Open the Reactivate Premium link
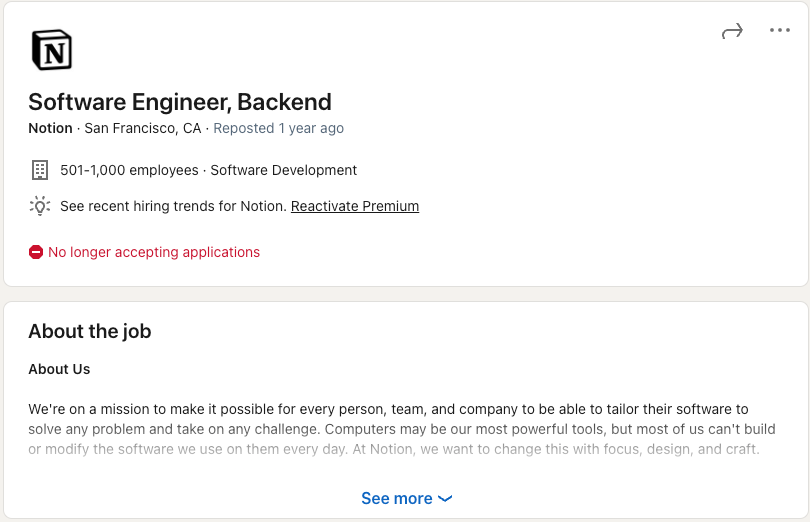 [355, 206]
